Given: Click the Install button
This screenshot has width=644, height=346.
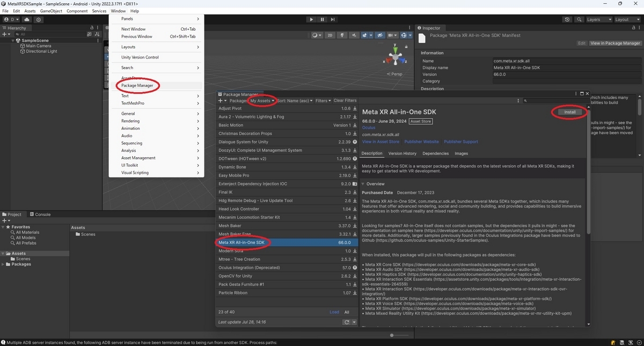Looking at the screenshot, I should click(570, 112).
